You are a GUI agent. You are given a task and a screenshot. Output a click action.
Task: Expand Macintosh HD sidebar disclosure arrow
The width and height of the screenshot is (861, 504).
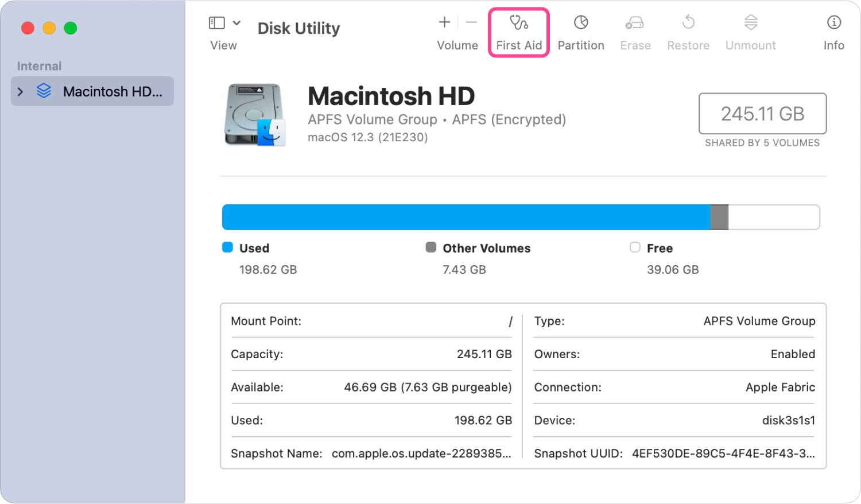tap(21, 92)
